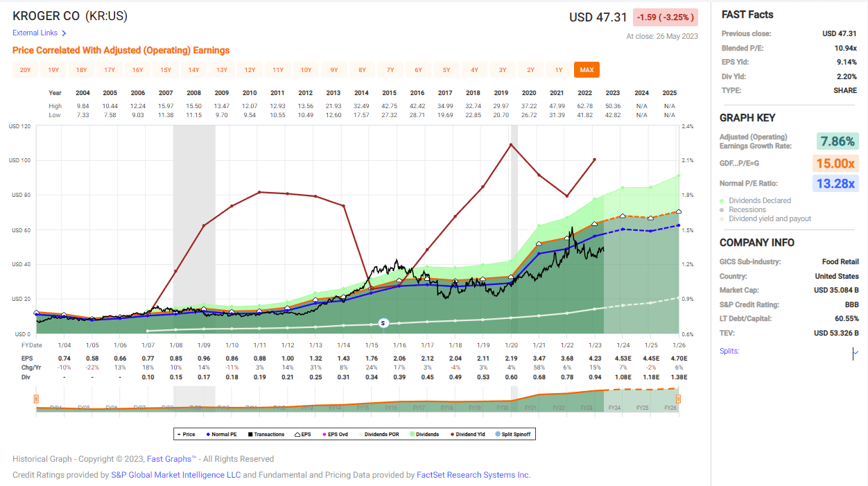The image size is (868, 486).
Task: Choose the 9Y time range
Action: coord(334,70)
